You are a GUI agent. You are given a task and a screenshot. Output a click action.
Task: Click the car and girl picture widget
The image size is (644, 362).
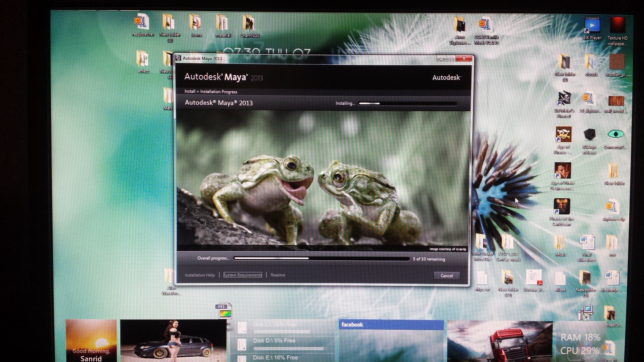[173, 340]
